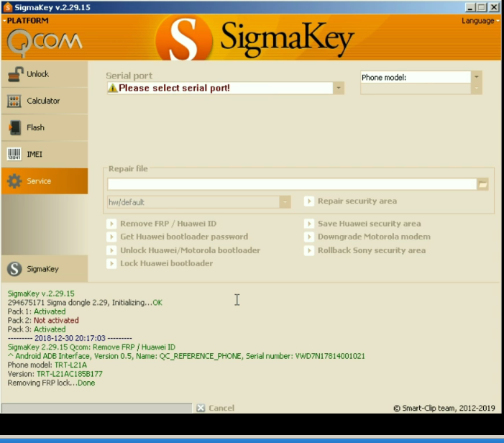Click the gear Service icon

[x=14, y=181]
